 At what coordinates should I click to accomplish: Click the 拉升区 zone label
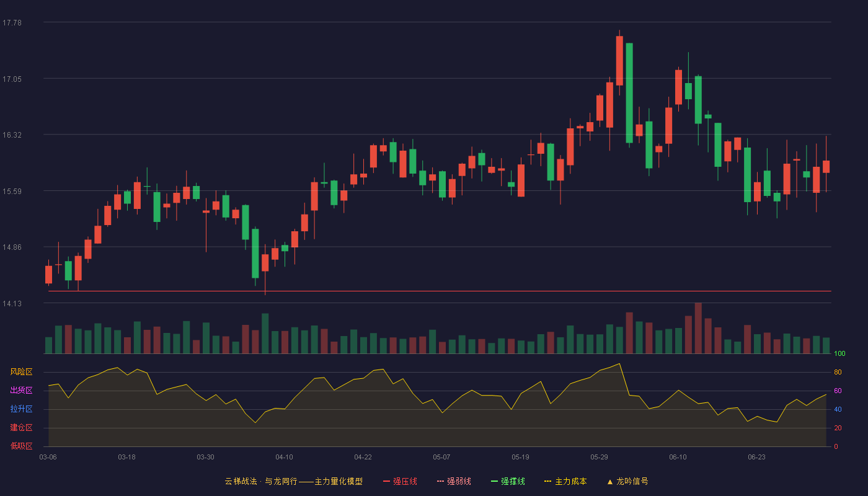[21, 409]
